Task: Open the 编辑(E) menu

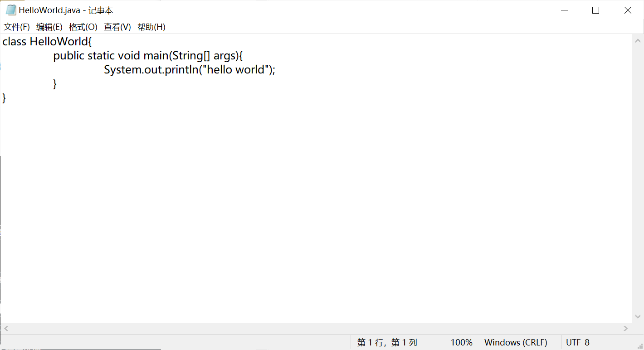Action: 49,27
